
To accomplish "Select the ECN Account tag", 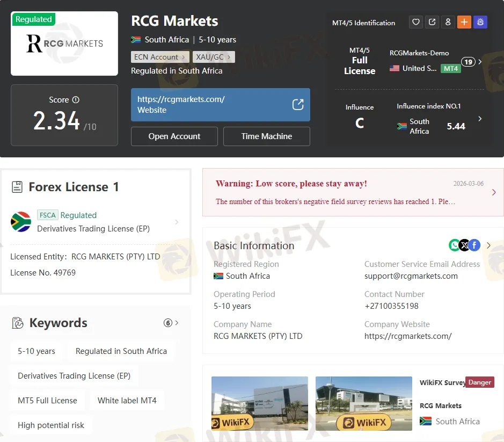I will point(159,57).
